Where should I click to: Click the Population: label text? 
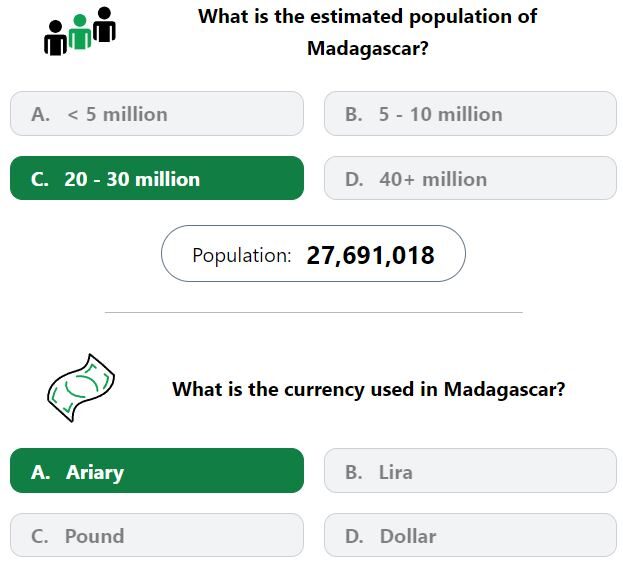[242, 255]
